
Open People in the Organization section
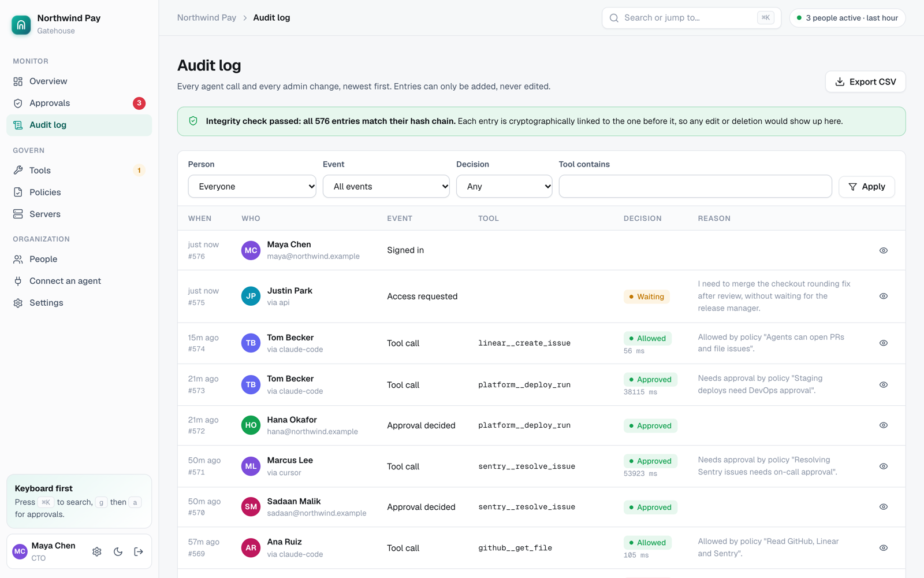(79, 260)
